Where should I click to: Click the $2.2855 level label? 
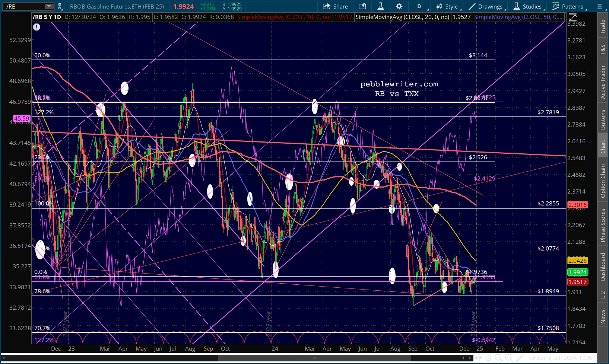pyautogui.click(x=548, y=203)
